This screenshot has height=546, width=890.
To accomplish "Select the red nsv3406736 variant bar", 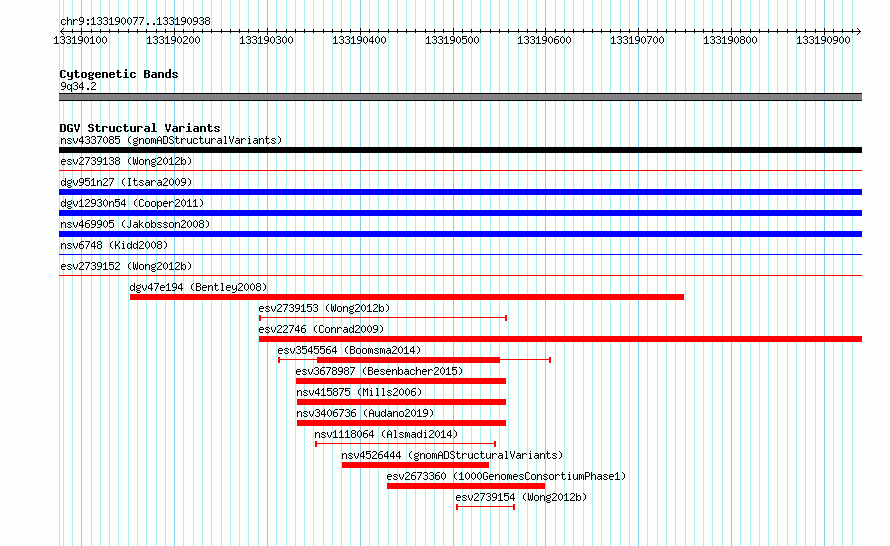I will tap(401, 423).
